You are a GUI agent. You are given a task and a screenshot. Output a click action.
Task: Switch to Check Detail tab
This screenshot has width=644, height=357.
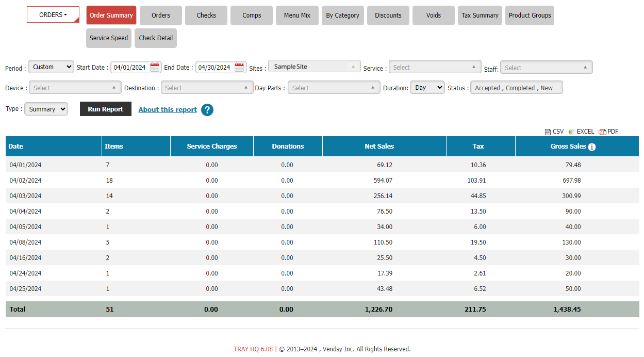click(156, 38)
